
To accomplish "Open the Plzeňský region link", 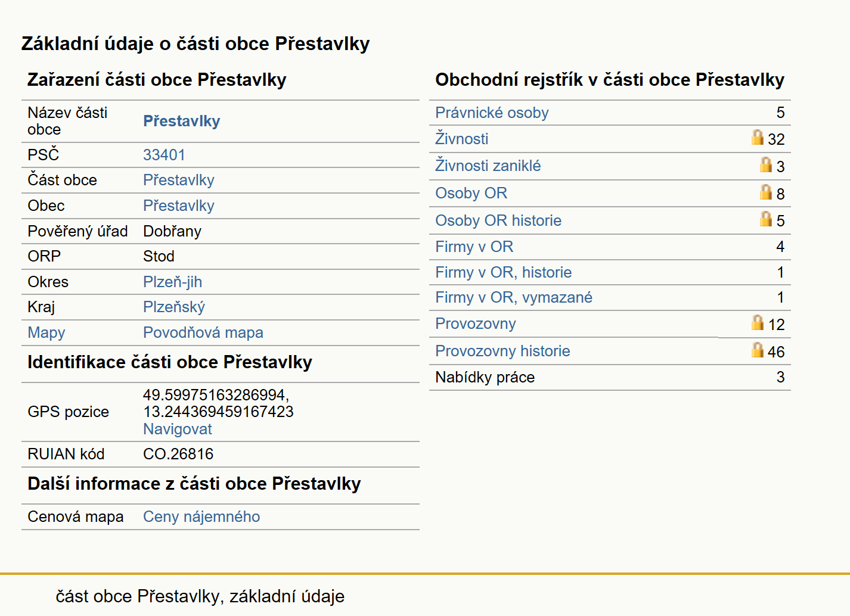I will pos(173,307).
